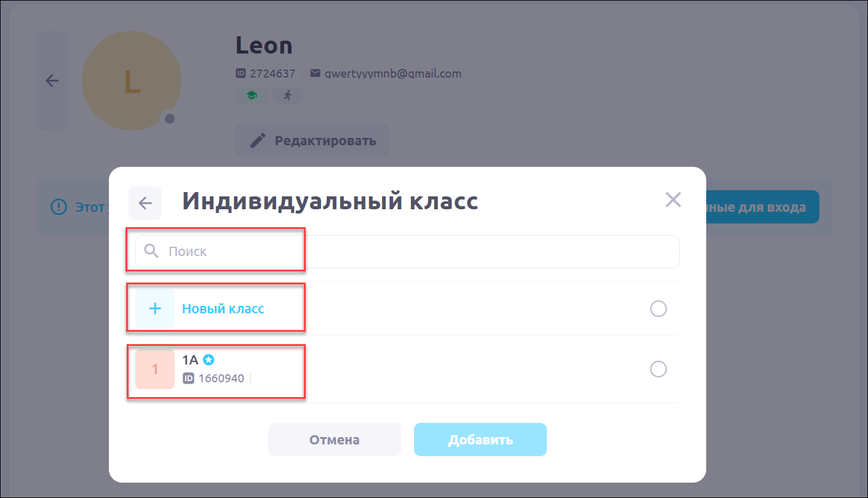Click the envelope icon next to email
Viewport: 868px width, 498px height.
(315, 74)
